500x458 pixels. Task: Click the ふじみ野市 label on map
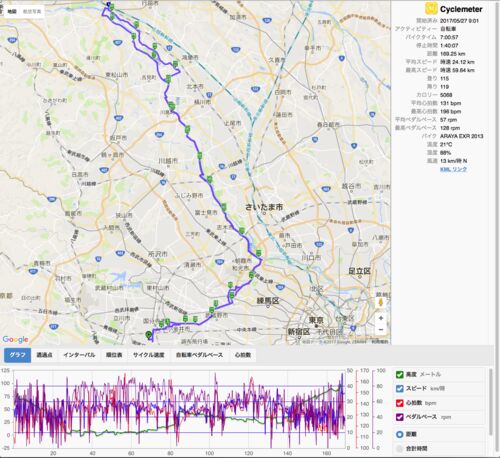[x=189, y=196]
